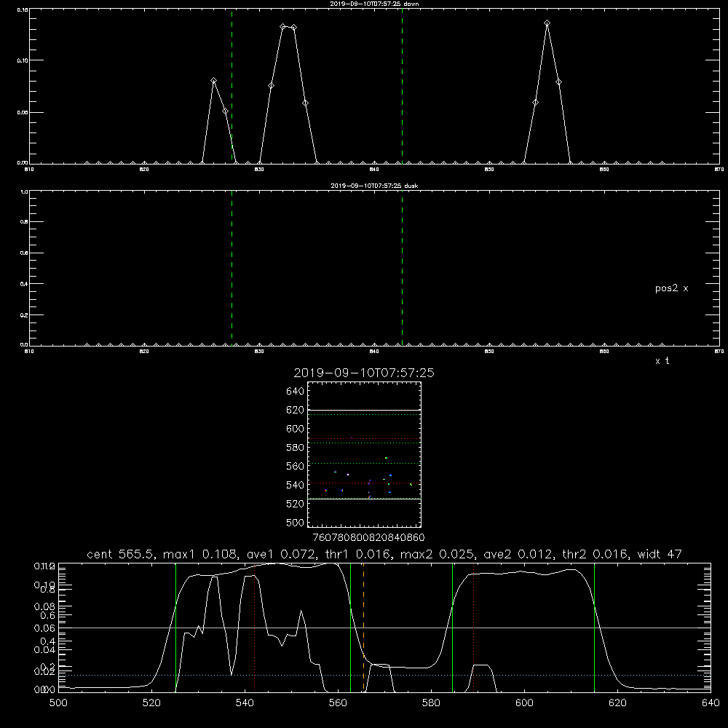
Task: Click the '580' label on scatter plot y-axis
Action: (296, 448)
